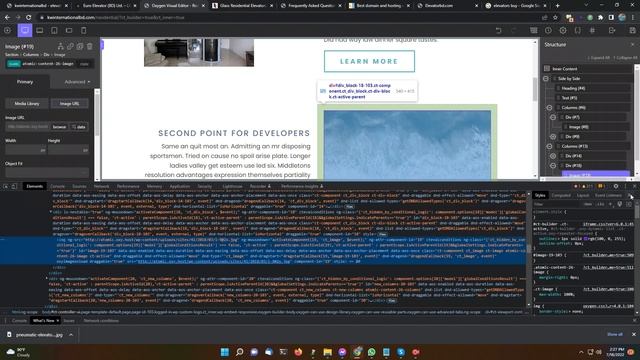Open the Object Fit dropdown
The height and width of the screenshot is (360, 640).
[x=47, y=173]
